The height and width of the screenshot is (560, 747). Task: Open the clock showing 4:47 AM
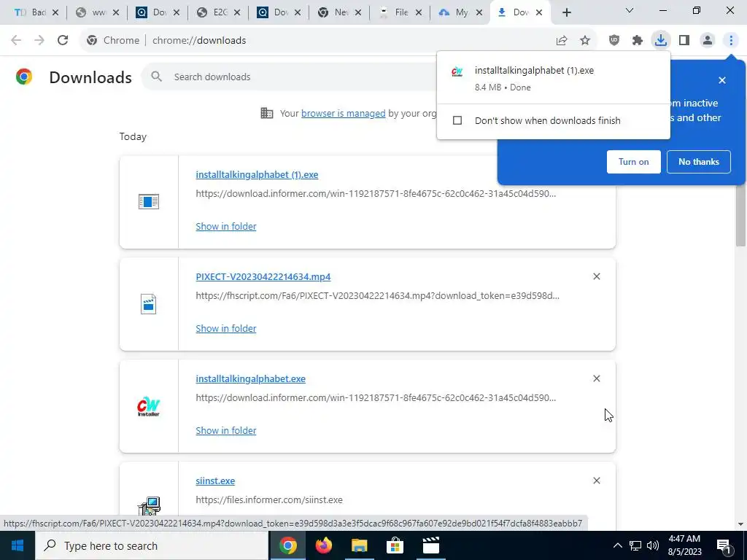pos(684,545)
